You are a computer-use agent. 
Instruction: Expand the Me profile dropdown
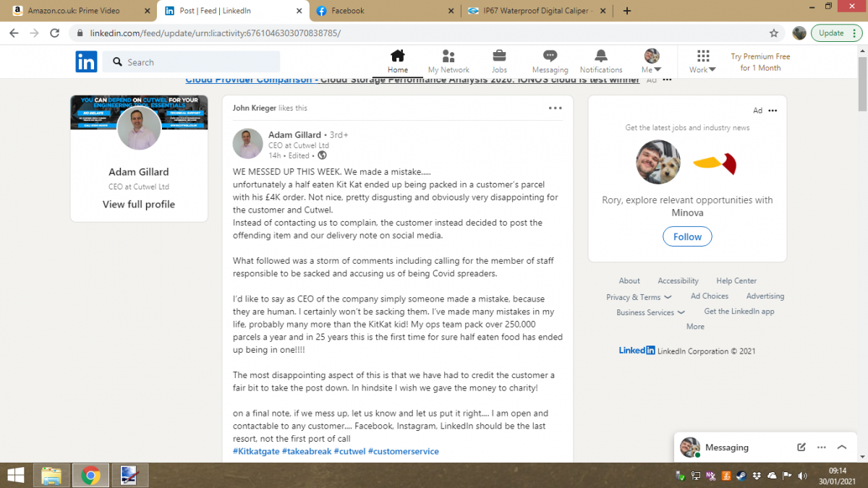coord(652,61)
